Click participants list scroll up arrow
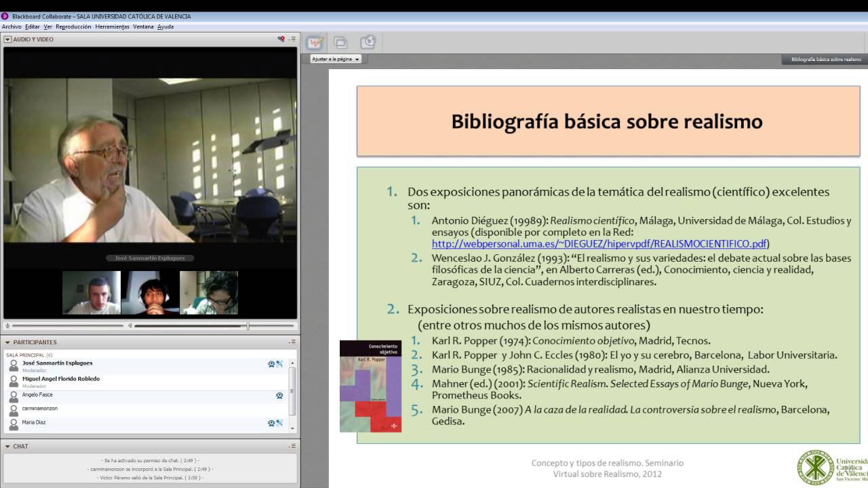Screen dimensions: 868x488 coord(293,364)
